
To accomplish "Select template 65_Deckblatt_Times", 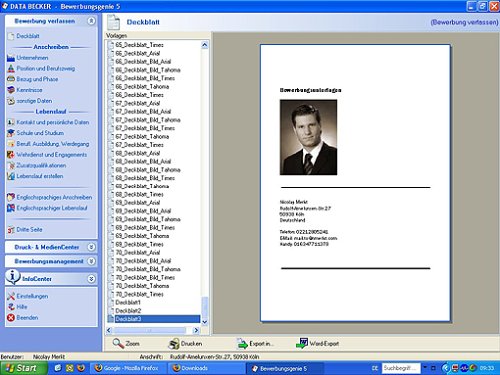I will tap(139, 45).
